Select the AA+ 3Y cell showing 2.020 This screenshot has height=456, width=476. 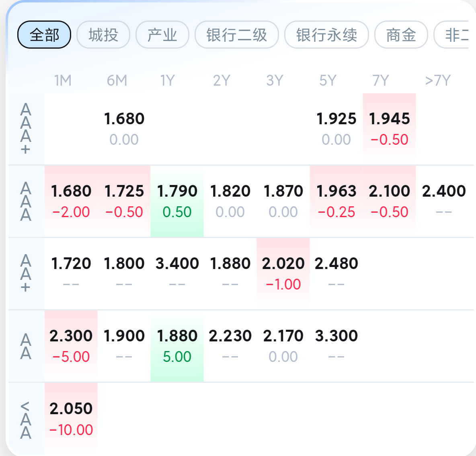pos(283,273)
